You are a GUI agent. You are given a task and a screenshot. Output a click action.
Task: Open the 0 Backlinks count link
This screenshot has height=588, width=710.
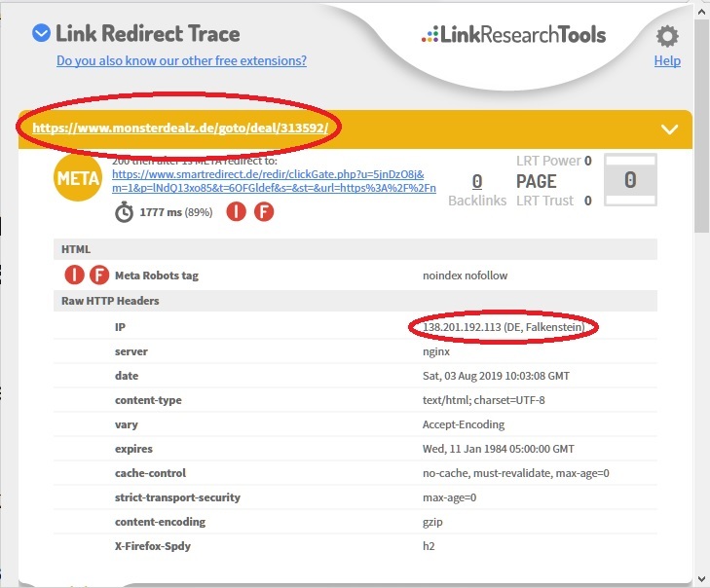pyautogui.click(x=477, y=181)
